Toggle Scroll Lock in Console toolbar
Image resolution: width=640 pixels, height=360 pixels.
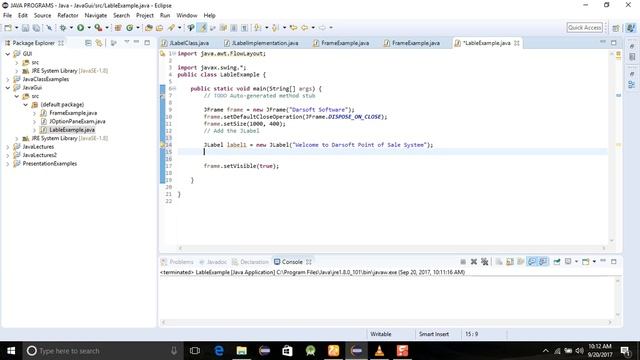click(x=510, y=262)
